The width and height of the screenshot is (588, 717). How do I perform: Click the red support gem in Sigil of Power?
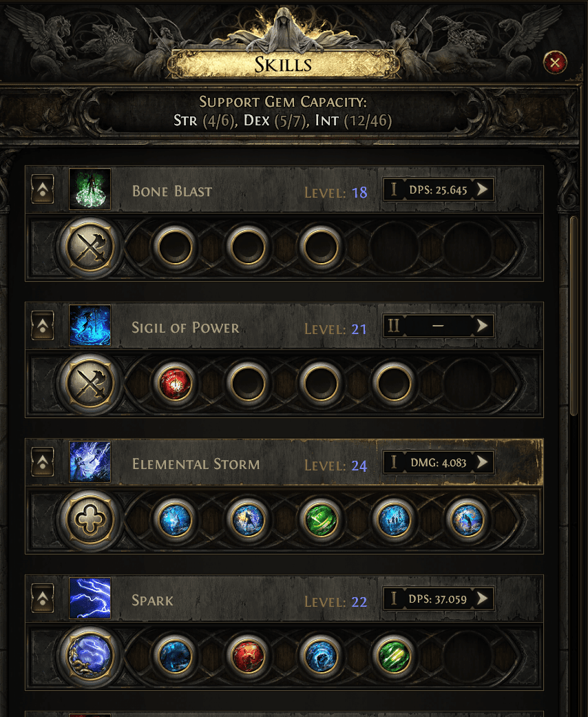[x=175, y=383]
